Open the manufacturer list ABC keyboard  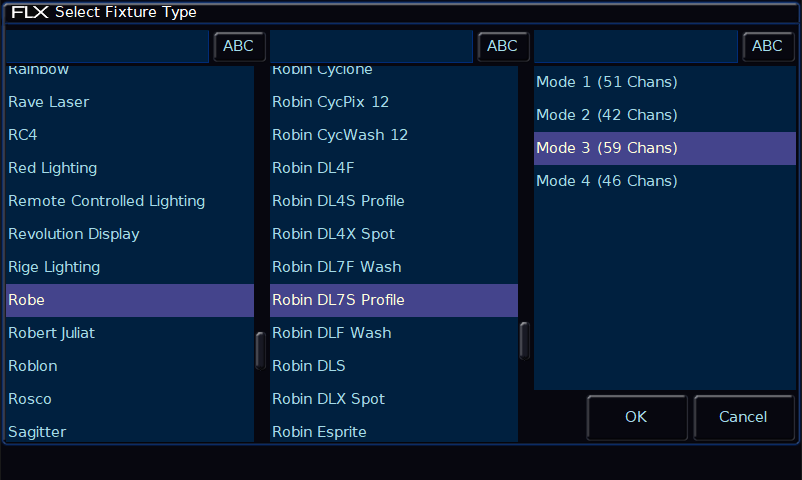(239, 46)
